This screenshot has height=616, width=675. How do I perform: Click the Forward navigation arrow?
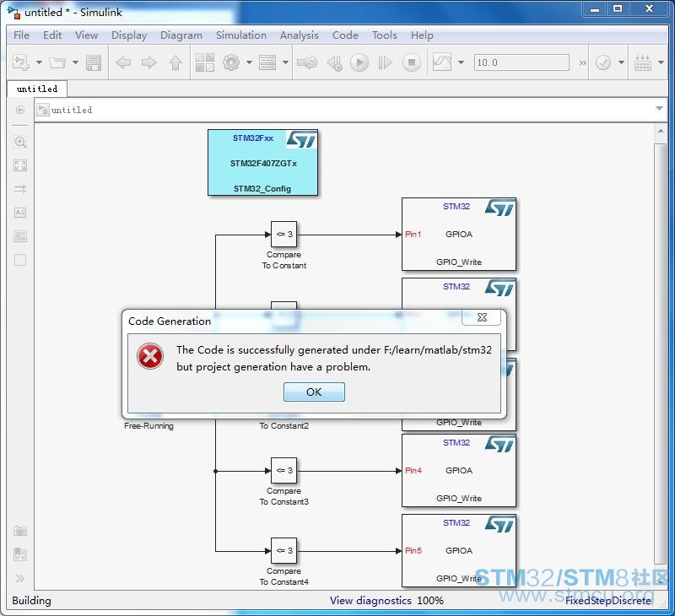coord(149,62)
